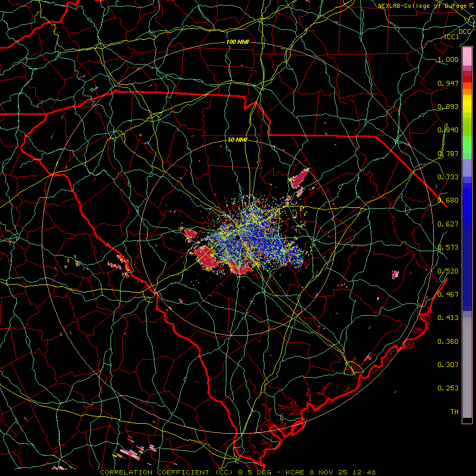Click the radar site center dot

click(237, 237)
